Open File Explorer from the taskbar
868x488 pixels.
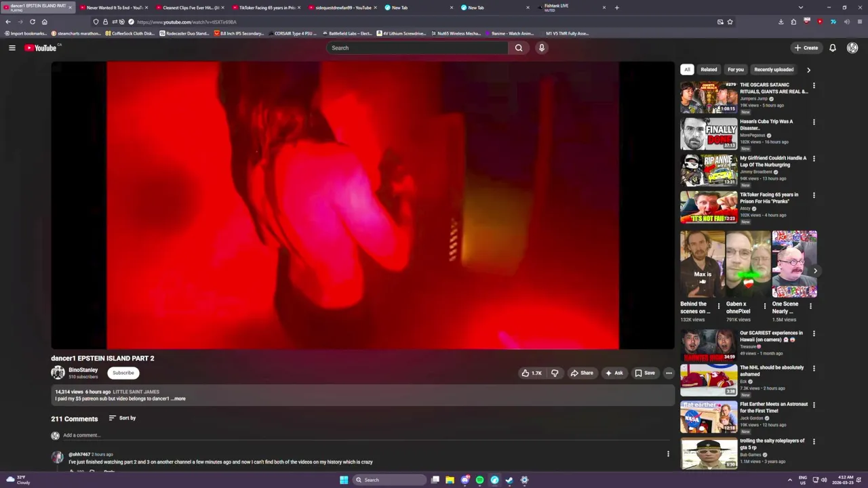click(450, 480)
